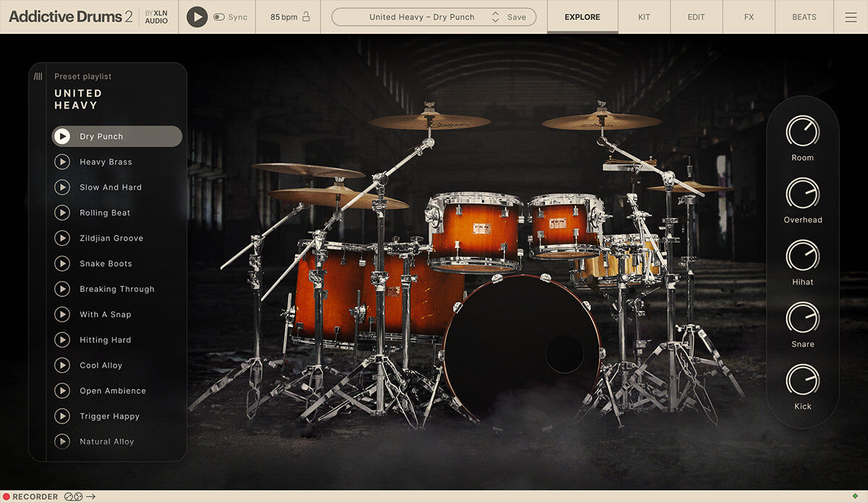Screen dimensions: 868x503
Task: Click the tape reel recorder icon
Action: (x=73, y=496)
